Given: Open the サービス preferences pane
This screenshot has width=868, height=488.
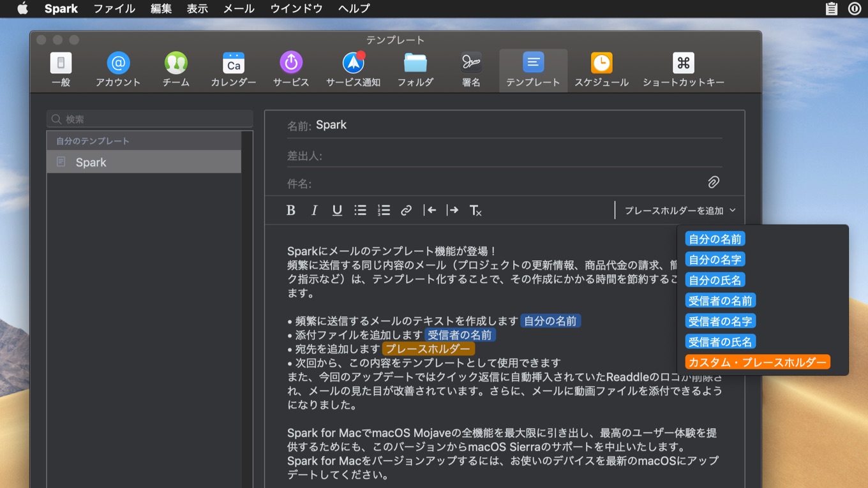Looking at the screenshot, I should coord(291,70).
